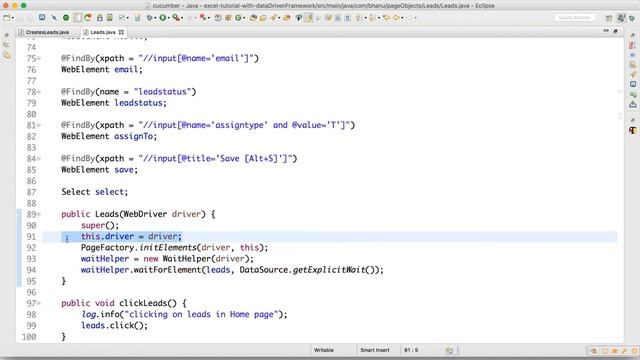
Task: Click 'WebElement assignTo;' on line 82
Action: [x=109, y=136]
